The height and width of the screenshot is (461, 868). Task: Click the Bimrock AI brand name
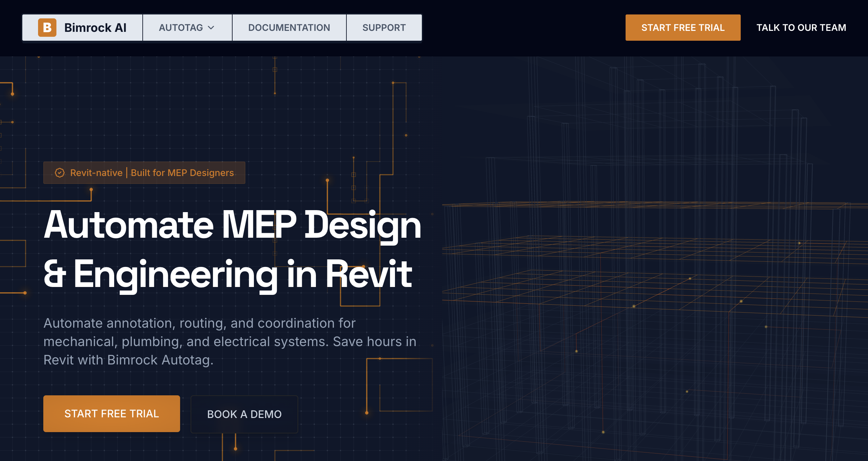point(95,28)
